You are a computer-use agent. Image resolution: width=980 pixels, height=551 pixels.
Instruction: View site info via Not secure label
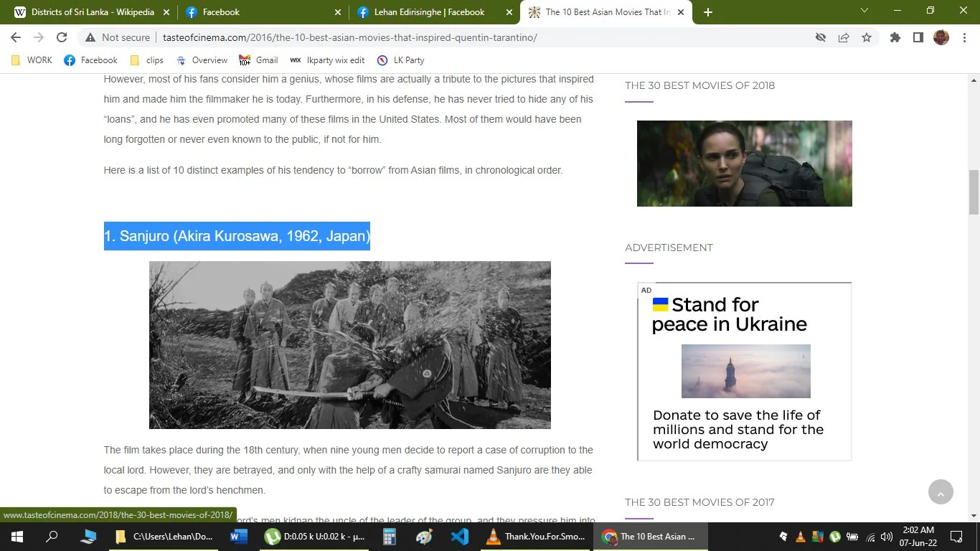tap(118, 37)
